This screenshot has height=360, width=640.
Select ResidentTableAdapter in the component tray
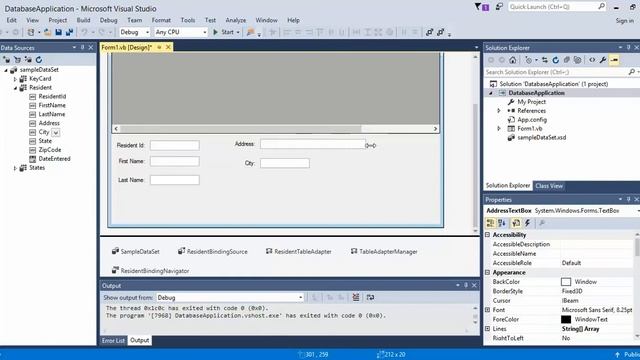tap(298, 251)
